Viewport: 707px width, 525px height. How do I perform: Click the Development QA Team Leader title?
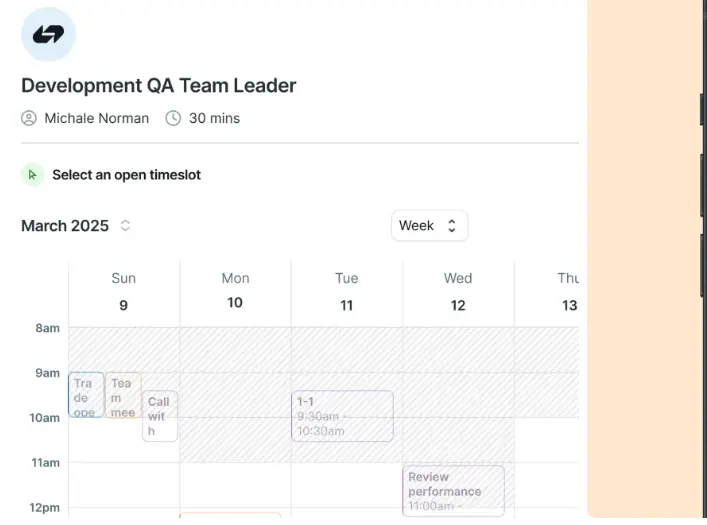pos(158,86)
